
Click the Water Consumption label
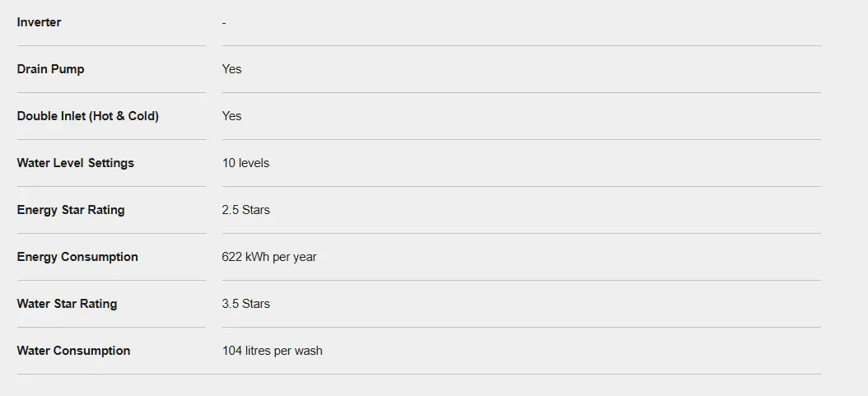click(x=73, y=351)
